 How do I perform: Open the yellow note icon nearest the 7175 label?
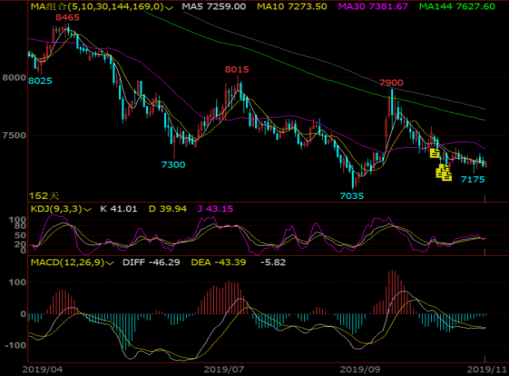447,176
